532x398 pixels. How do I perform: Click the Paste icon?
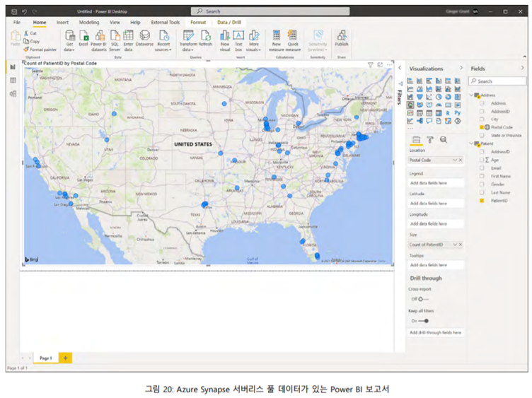pyautogui.click(x=16, y=38)
